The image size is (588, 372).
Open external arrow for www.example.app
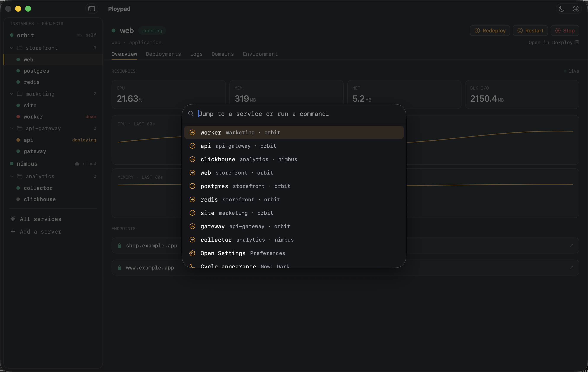tap(572, 268)
